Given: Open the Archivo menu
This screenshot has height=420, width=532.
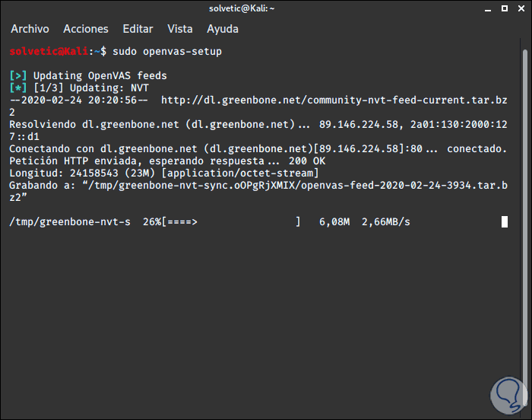Looking at the screenshot, I should coord(30,29).
